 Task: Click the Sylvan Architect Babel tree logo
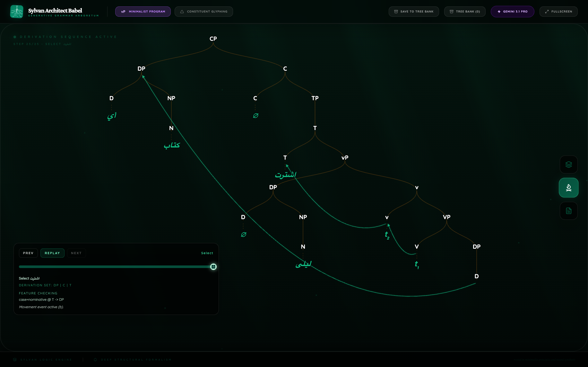[x=17, y=12]
